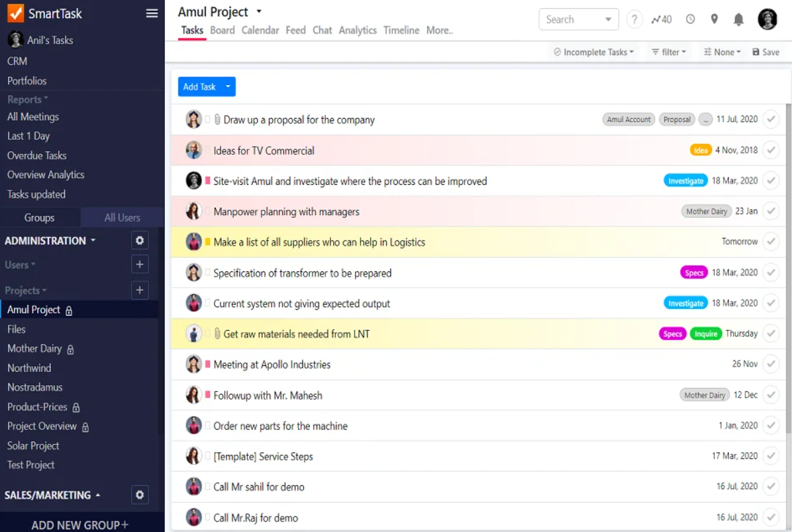
Task: Click the ellipsis tag on proposal task
Action: tap(705, 120)
